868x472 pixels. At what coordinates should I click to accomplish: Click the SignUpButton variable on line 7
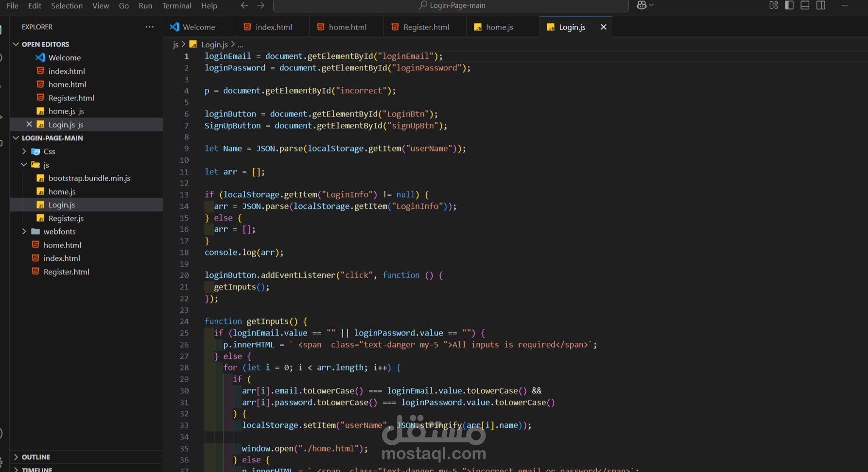pos(232,126)
